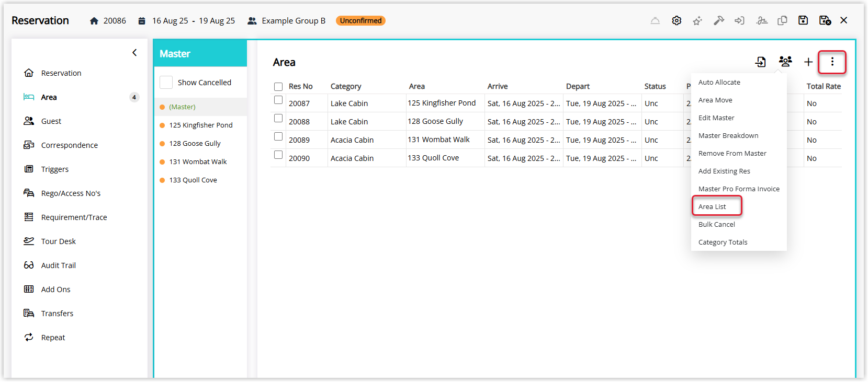This screenshot has height=382, width=868.
Task: Choose Master Pro Forma Invoice menu item
Action: tap(739, 189)
